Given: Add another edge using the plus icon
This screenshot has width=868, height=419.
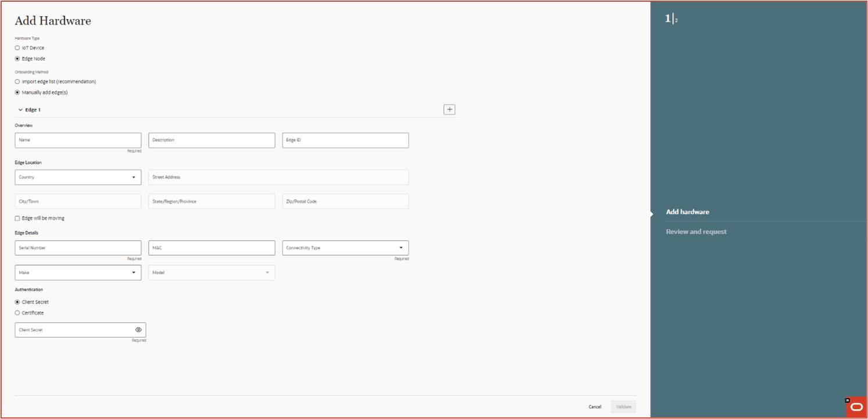Looking at the screenshot, I should click(449, 109).
